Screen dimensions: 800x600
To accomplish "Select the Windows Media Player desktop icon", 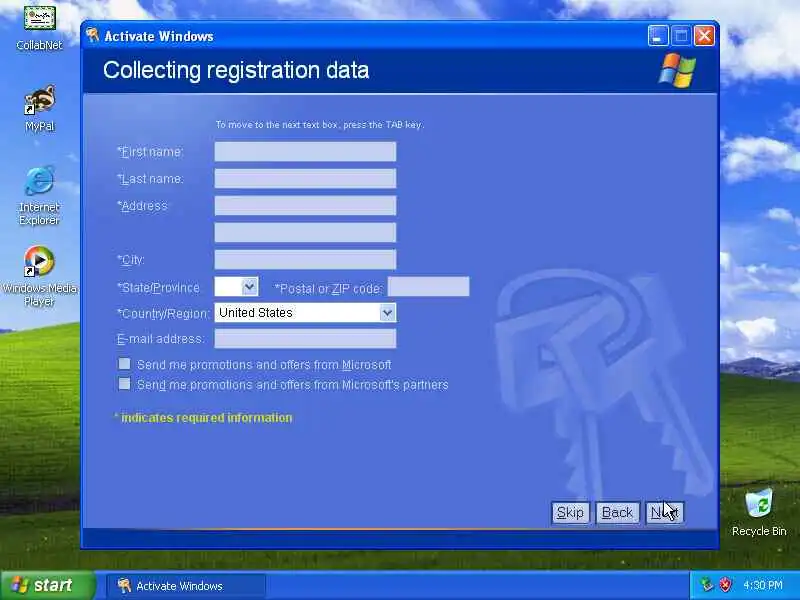I will (39, 276).
